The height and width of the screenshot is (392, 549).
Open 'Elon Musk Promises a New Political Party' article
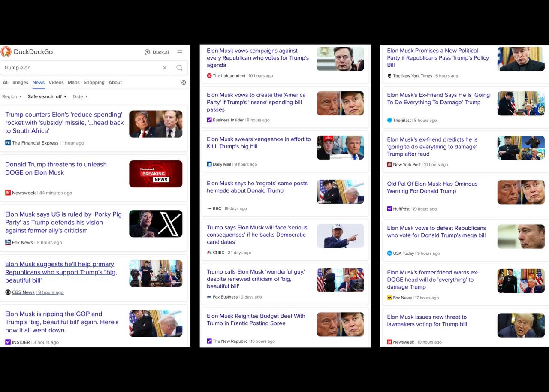click(x=438, y=58)
